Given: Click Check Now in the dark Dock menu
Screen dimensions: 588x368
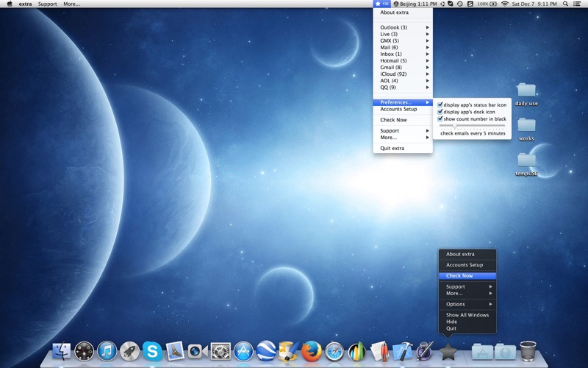Looking at the screenshot, I should tap(467, 275).
